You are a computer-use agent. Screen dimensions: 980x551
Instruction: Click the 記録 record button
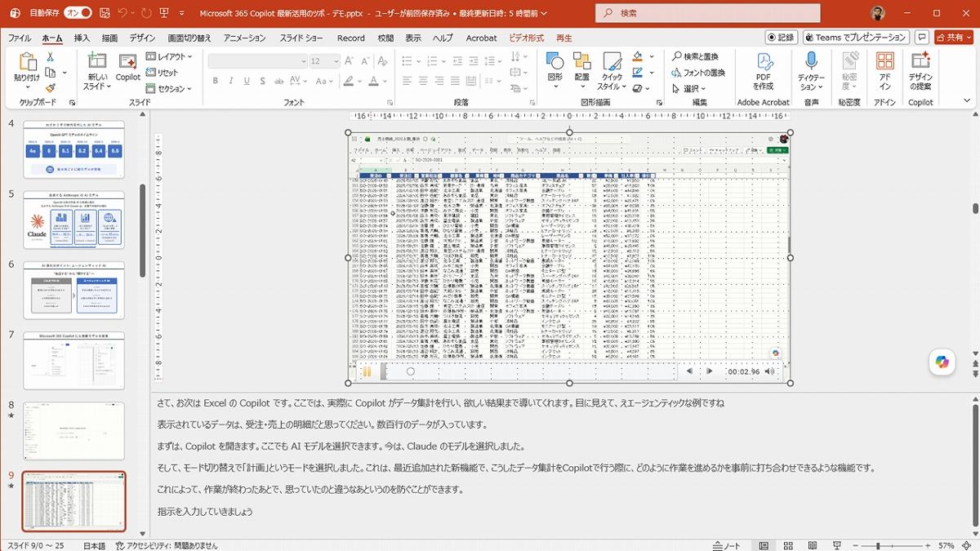[x=781, y=38]
